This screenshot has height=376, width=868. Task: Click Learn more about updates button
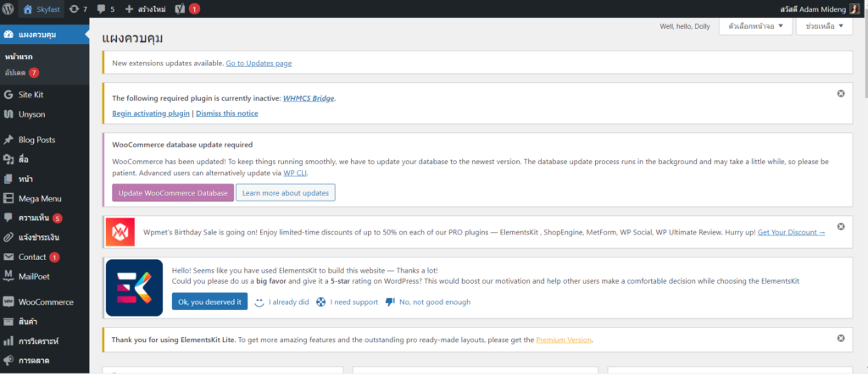[286, 193]
